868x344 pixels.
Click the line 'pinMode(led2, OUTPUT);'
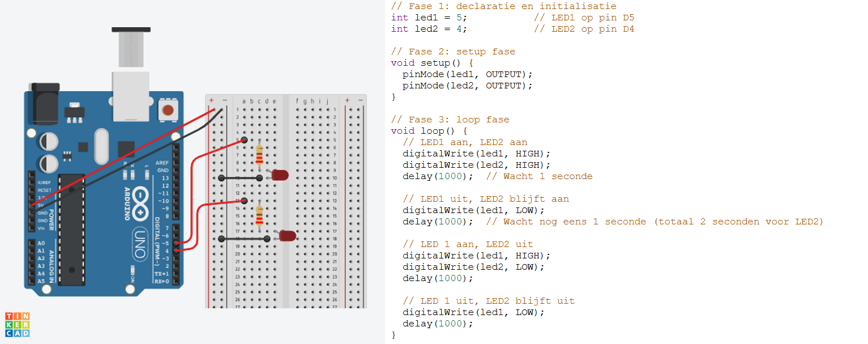pyautogui.click(x=468, y=86)
